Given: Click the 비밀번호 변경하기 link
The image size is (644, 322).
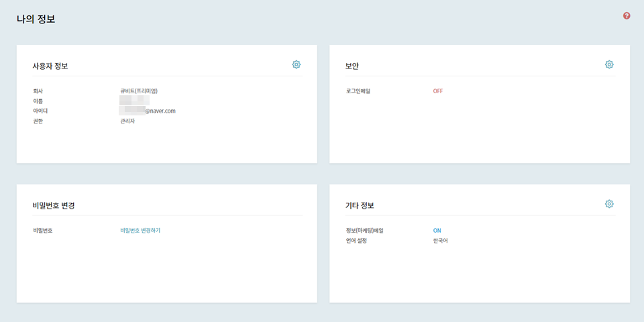Looking at the screenshot, I should [140, 230].
